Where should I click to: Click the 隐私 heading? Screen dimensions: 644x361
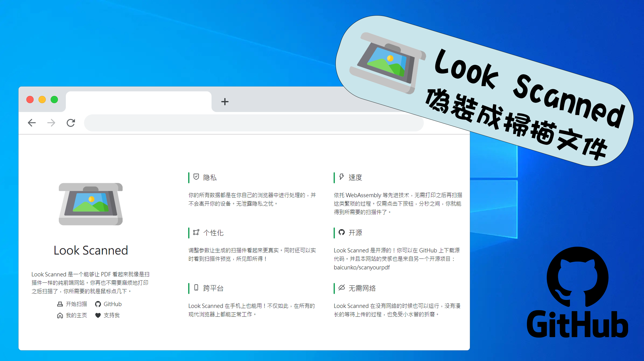(210, 178)
